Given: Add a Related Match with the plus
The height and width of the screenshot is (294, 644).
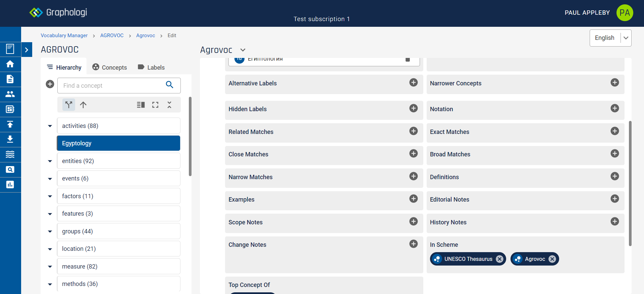Looking at the screenshot, I should click(x=414, y=131).
